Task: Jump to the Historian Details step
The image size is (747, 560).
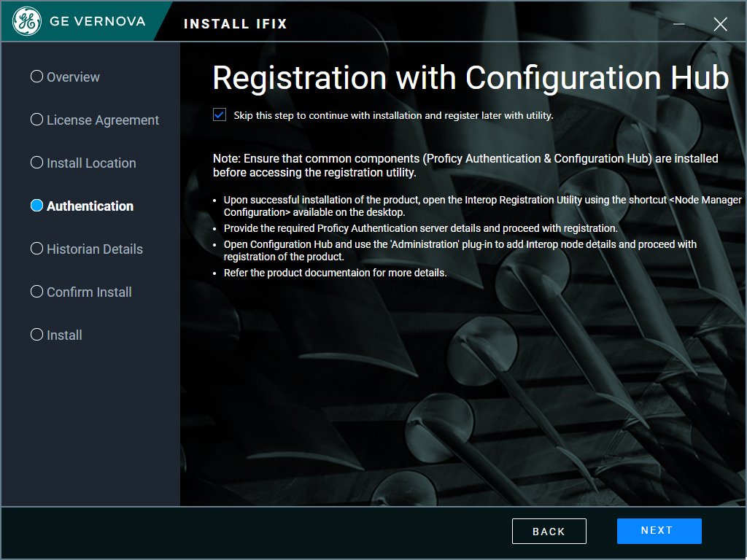Action: (x=86, y=249)
